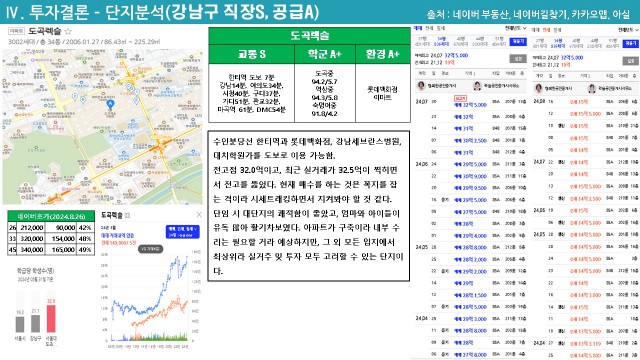Click the 매매 32억 5,000 transaction row

coord(471,104)
